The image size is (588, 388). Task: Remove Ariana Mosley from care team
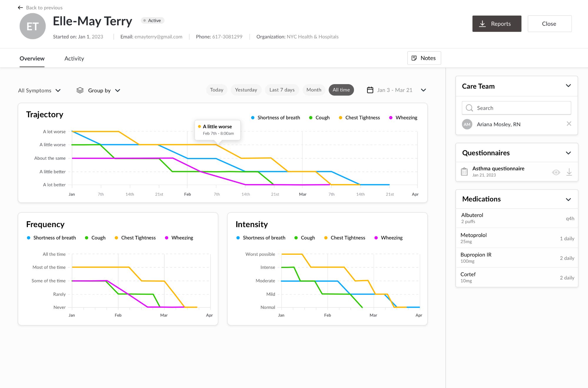569,124
